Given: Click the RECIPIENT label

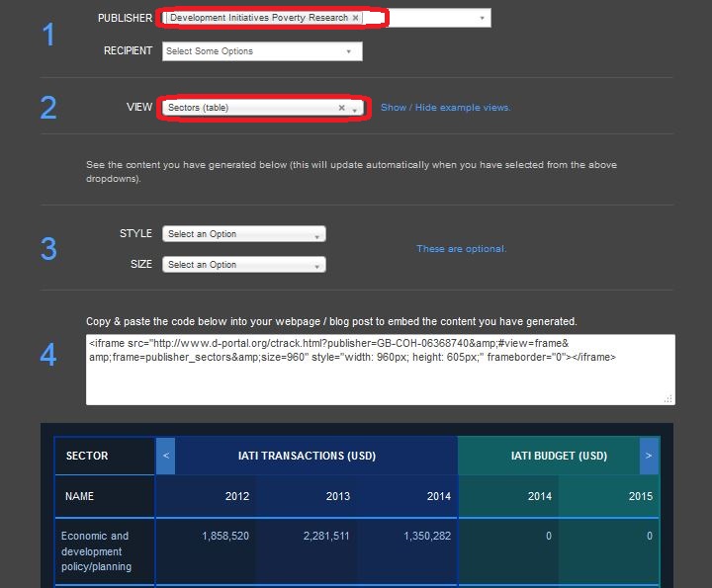Looking at the screenshot, I should 128,50.
